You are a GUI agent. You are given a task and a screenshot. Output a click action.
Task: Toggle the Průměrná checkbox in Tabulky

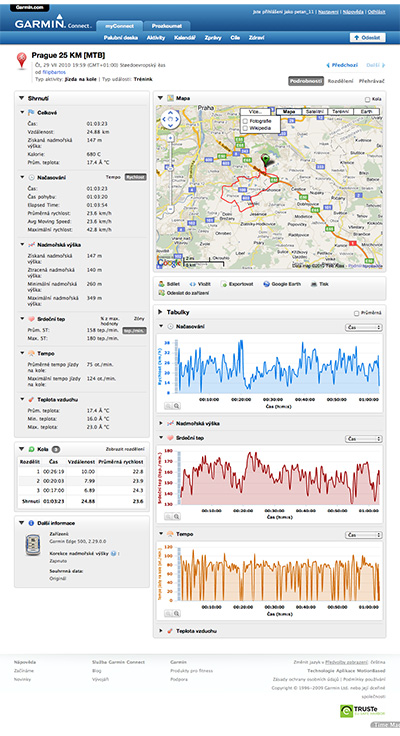coord(356,313)
